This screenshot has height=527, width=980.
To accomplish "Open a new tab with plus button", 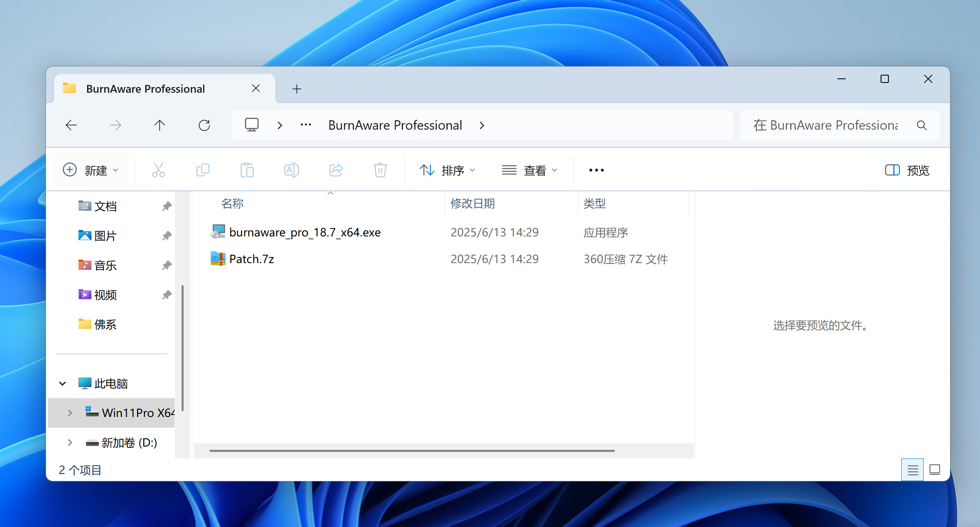I will [297, 89].
